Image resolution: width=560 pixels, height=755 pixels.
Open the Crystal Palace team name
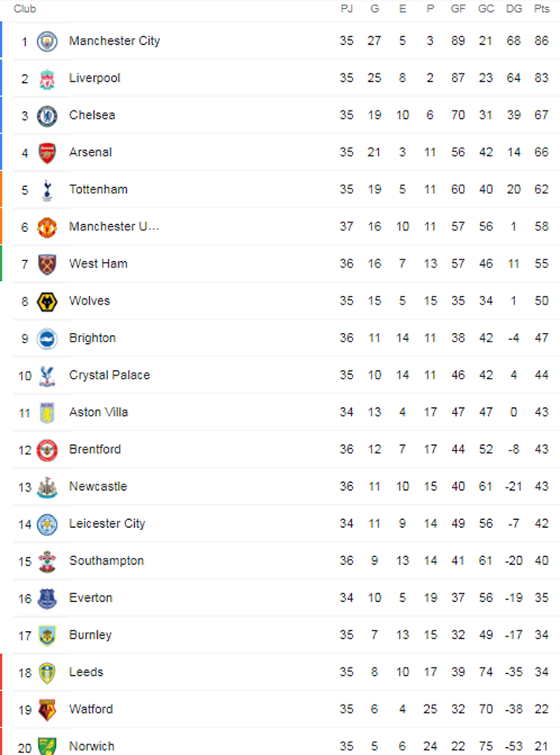tap(109, 375)
